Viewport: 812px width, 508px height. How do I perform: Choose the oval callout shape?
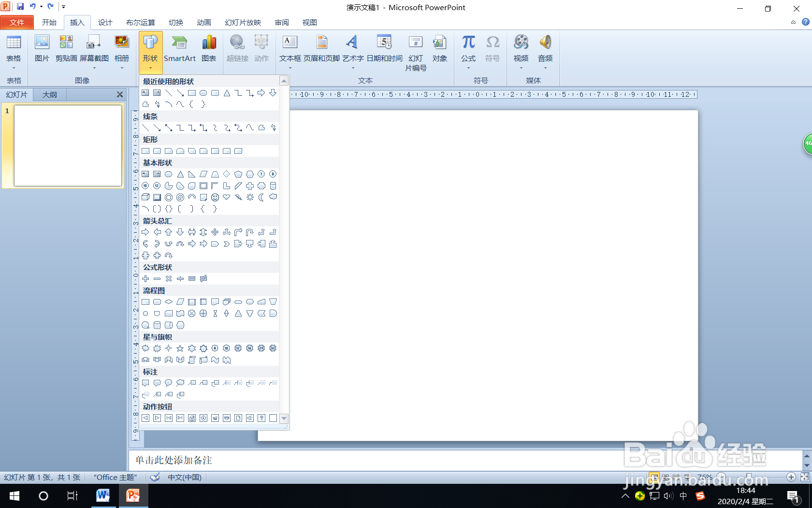[169, 383]
